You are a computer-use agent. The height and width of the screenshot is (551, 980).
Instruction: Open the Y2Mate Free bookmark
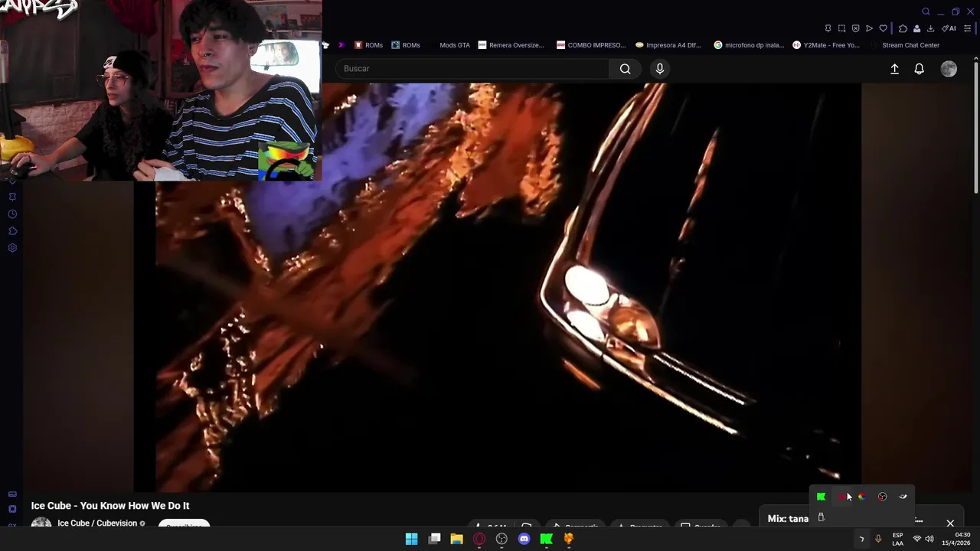(x=826, y=45)
